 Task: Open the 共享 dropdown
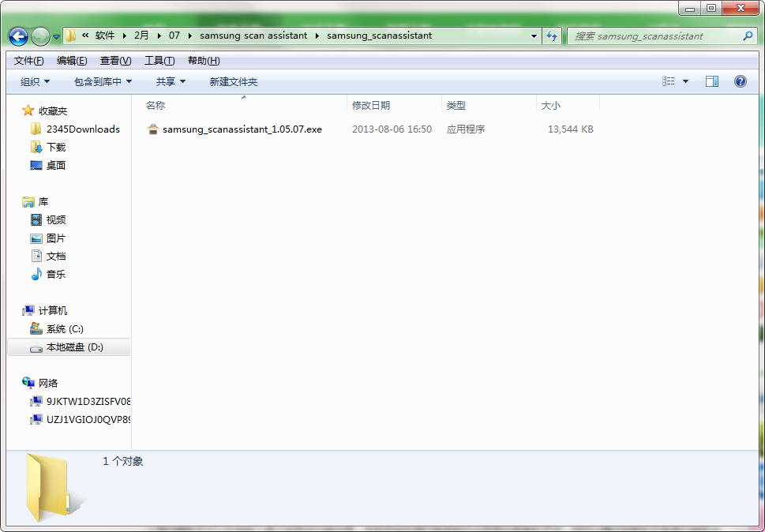(x=169, y=81)
